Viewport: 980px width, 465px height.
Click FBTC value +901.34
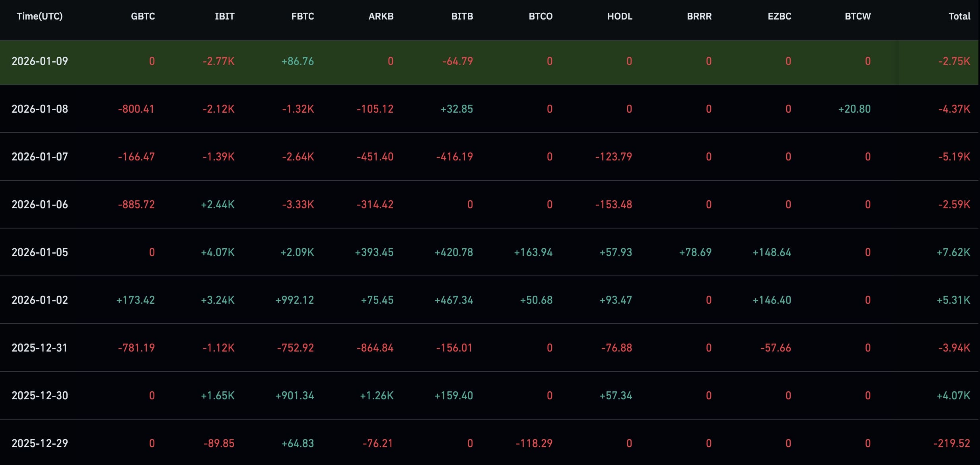point(294,395)
